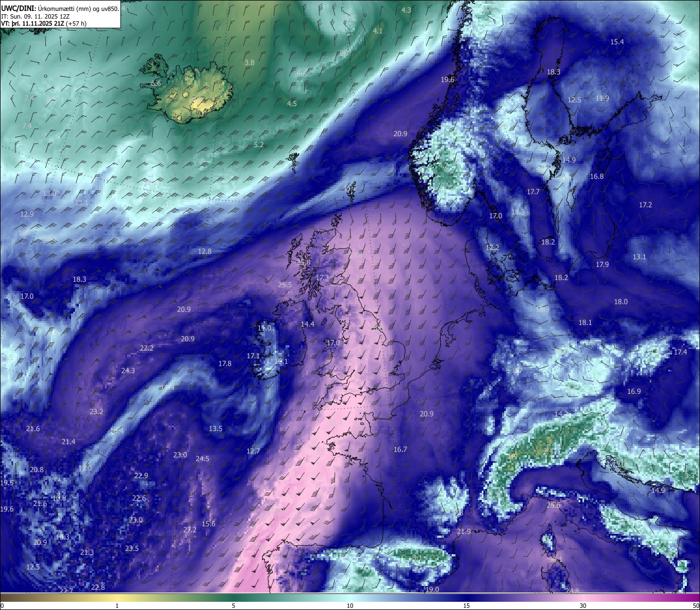Click the value 16.9

[634, 392]
